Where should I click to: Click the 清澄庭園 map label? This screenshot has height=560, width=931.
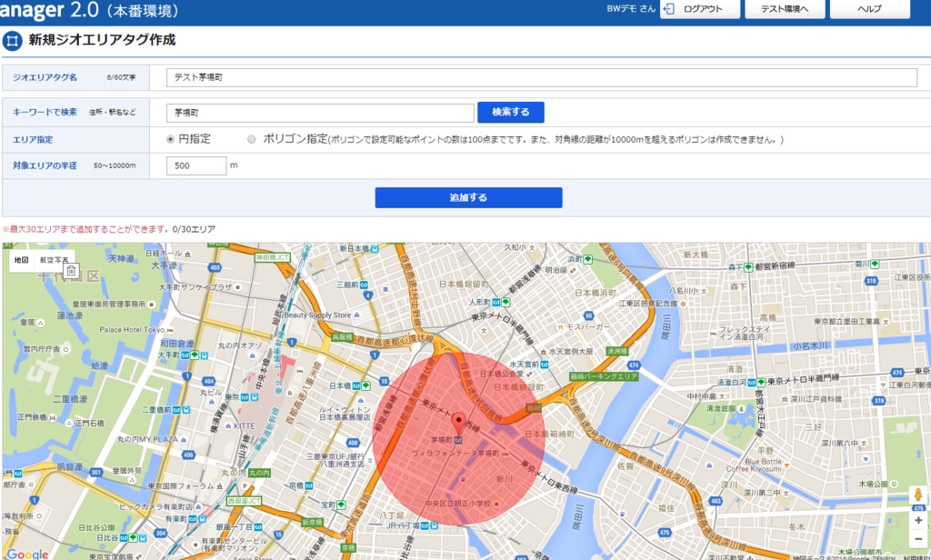(x=721, y=409)
